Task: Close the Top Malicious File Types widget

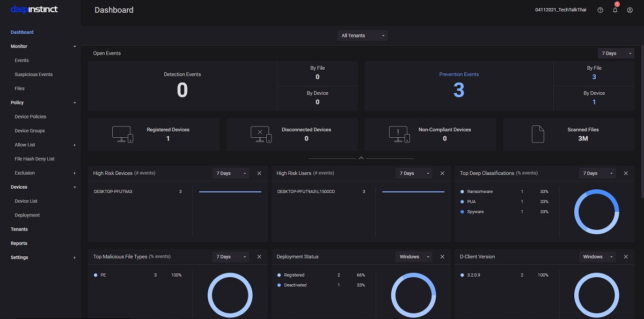Action: click(x=259, y=257)
